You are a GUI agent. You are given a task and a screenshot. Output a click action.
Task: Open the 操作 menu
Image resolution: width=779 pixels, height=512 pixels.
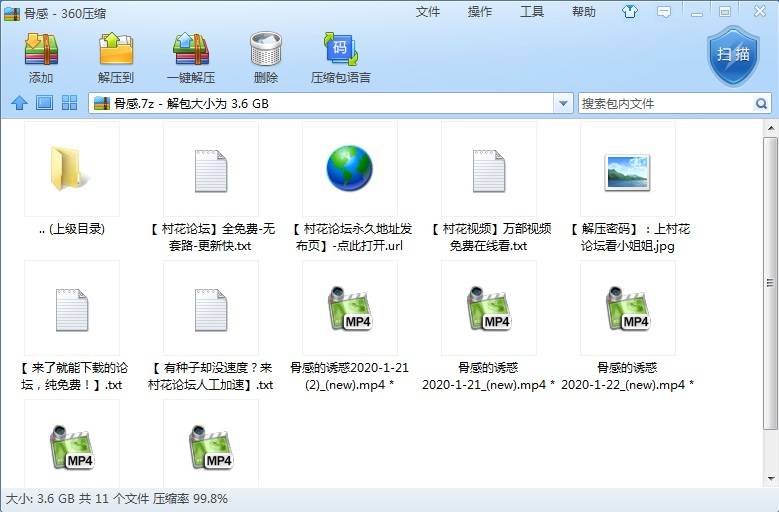point(480,12)
